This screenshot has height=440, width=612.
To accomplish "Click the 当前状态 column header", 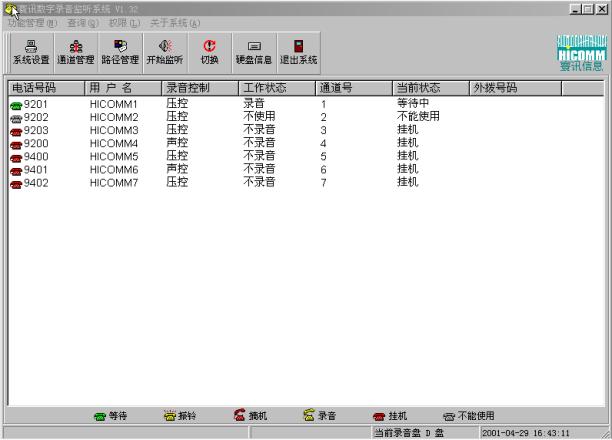I will coord(429,88).
